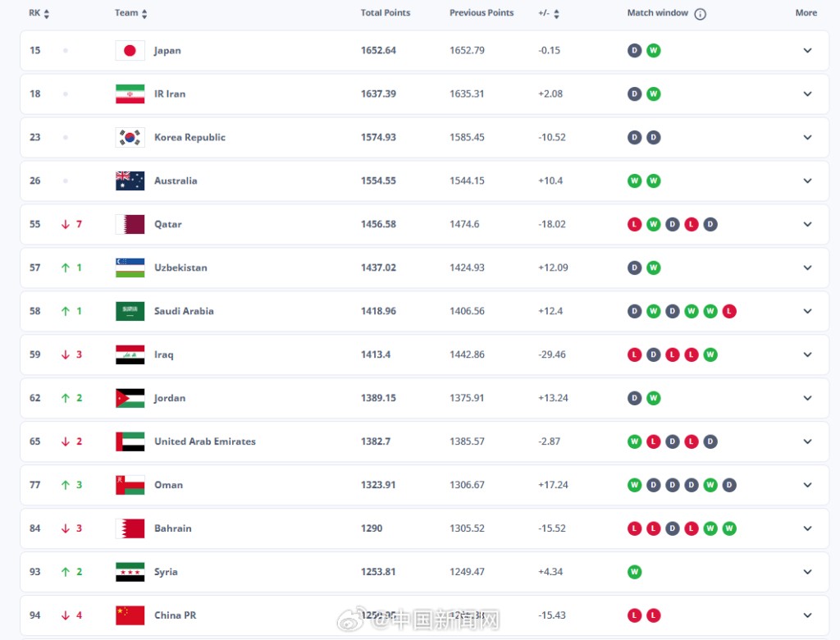This screenshot has width=840, height=640.
Task: Open the United Arab Emirates team link
Action: coord(205,441)
